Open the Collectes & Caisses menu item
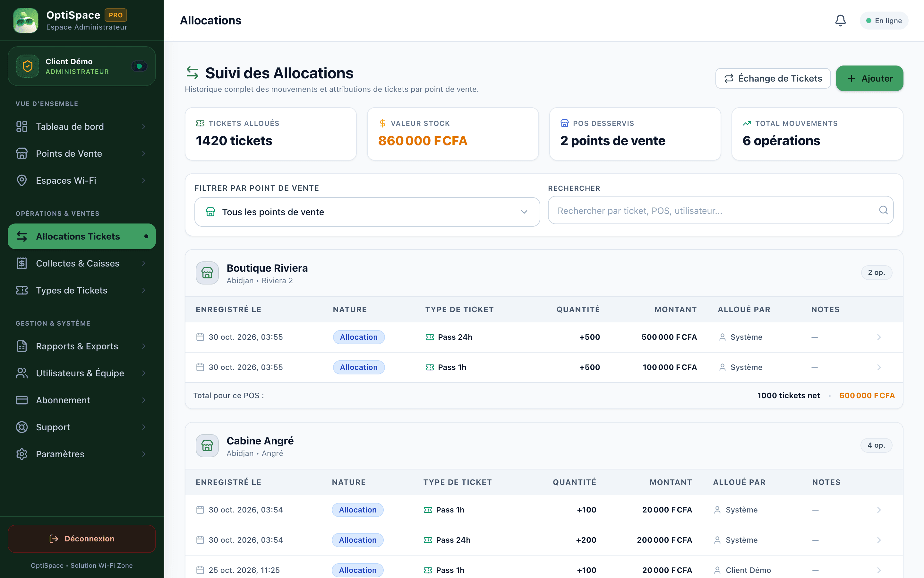Screen dimensions: 924x578 click(82, 263)
